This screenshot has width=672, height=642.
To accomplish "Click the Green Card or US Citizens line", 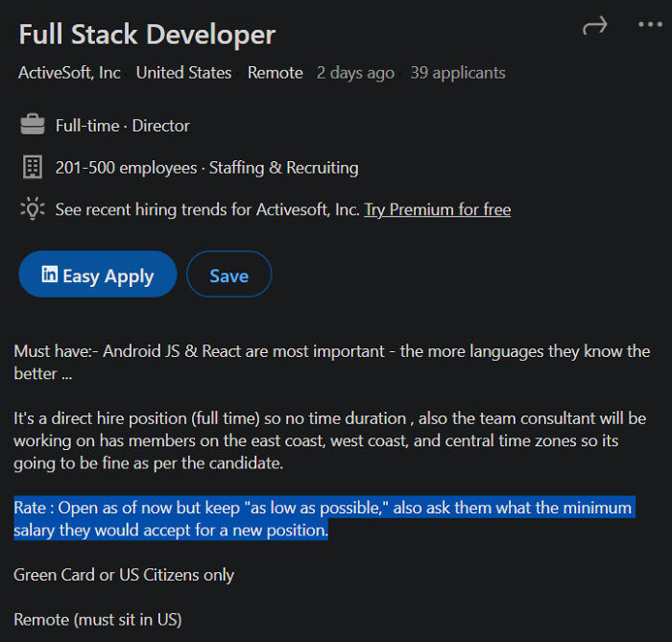I will click(x=124, y=575).
